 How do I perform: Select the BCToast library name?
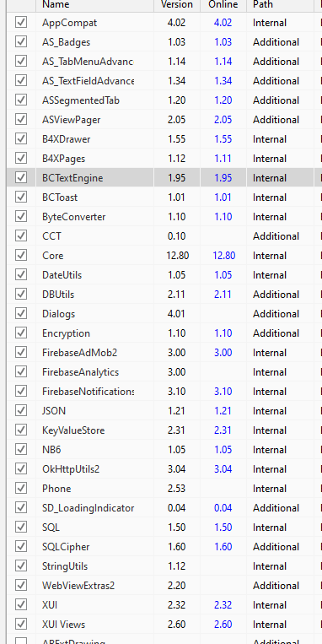pos(60,198)
